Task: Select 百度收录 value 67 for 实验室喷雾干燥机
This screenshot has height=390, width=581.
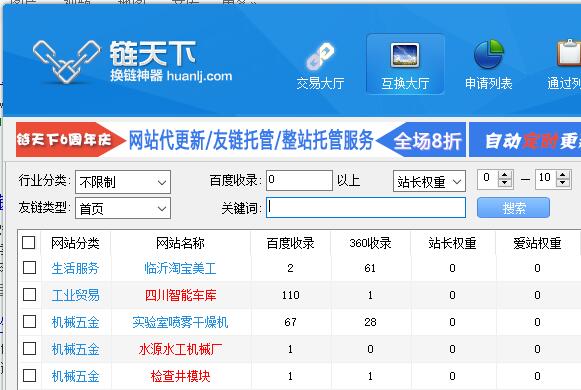Action: pos(290,322)
